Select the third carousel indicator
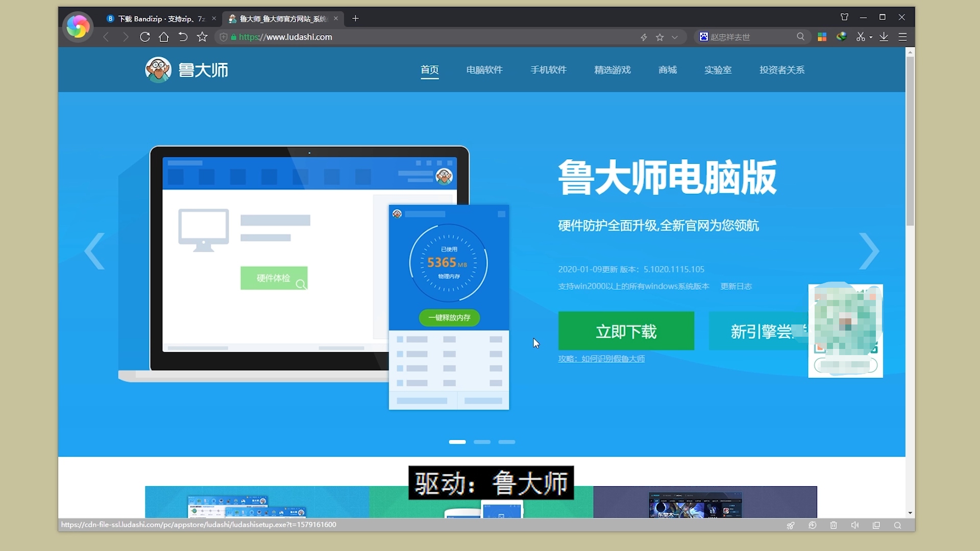This screenshot has width=980, height=551. click(x=507, y=442)
